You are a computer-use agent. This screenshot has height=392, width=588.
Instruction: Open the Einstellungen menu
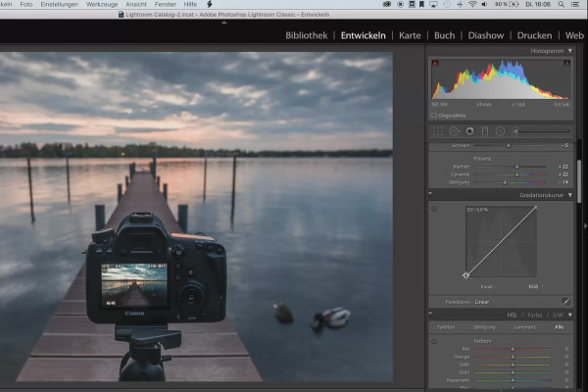point(59,5)
